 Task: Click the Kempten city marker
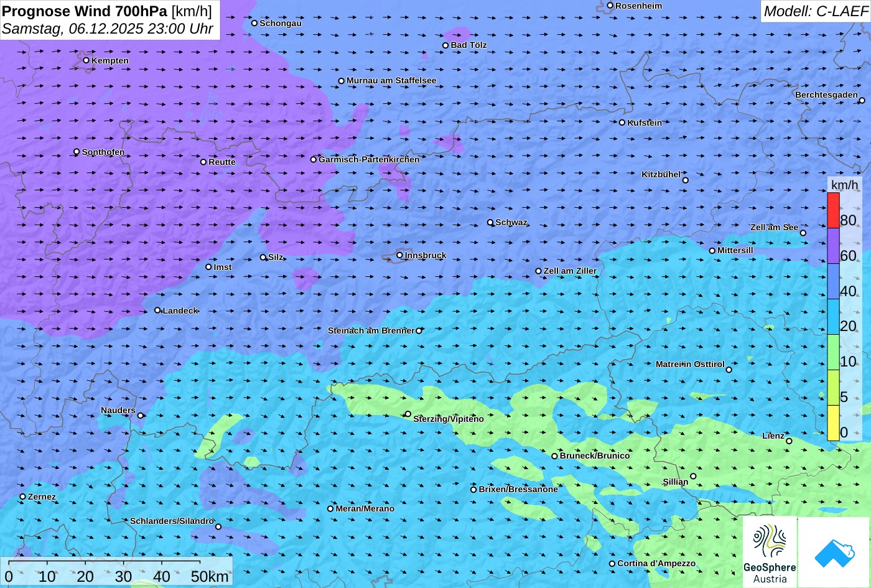tap(86, 60)
